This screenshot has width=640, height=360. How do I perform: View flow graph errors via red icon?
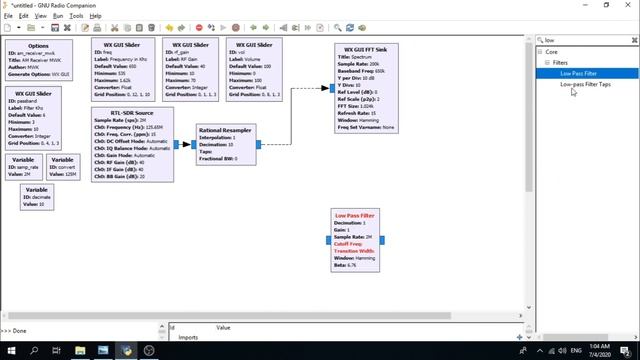199,28
